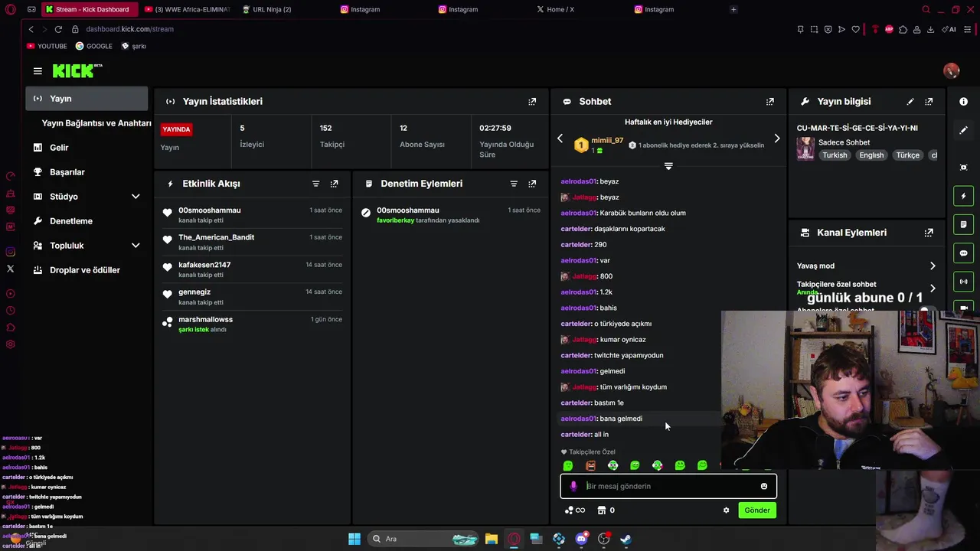Open the Gelir page
Image resolution: width=980 pixels, height=551 pixels.
click(87, 148)
